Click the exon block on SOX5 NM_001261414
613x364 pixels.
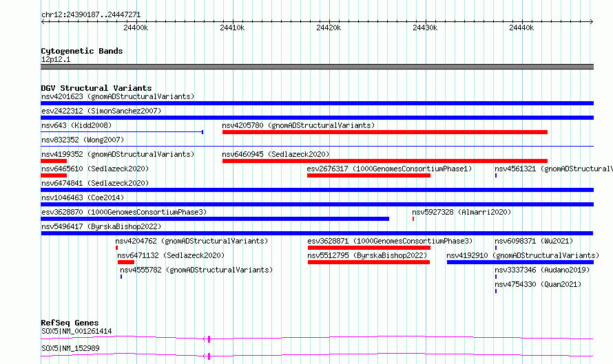pos(209,339)
